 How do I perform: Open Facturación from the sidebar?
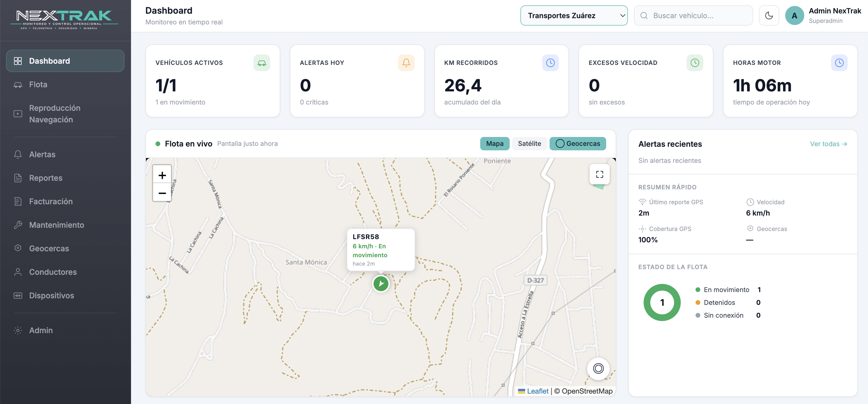pos(65,202)
